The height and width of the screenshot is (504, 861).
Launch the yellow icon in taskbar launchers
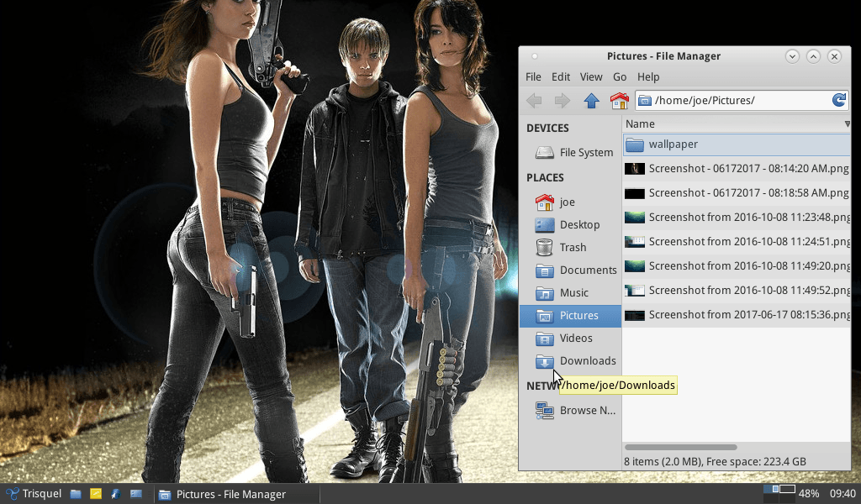coord(96,494)
